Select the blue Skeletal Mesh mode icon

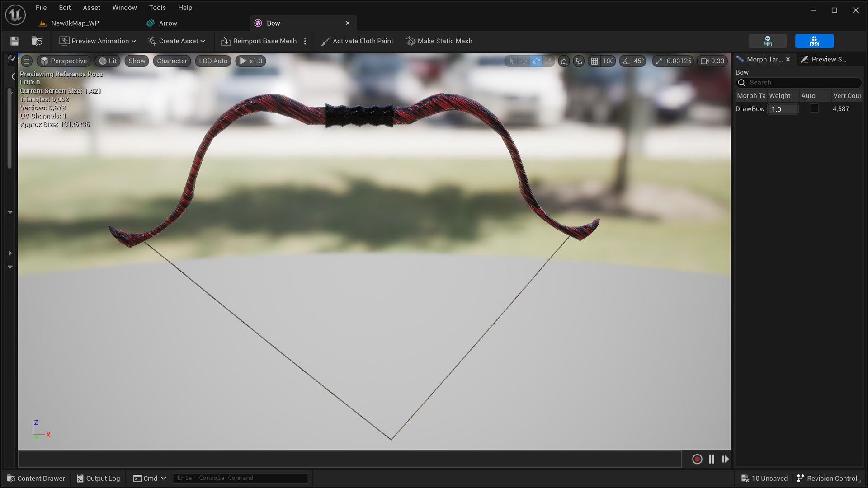tap(814, 41)
